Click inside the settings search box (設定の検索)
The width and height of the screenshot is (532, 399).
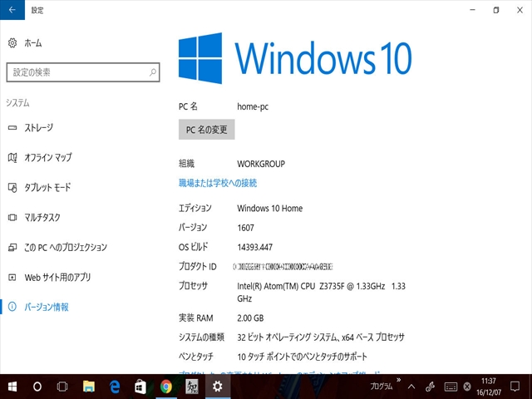[x=75, y=73]
